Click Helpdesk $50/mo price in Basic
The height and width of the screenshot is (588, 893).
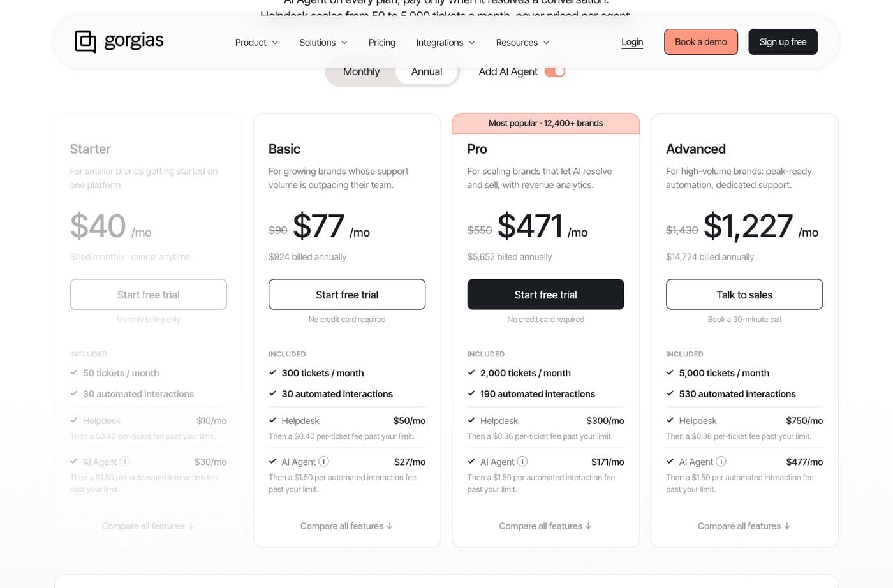click(x=410, y=421)
